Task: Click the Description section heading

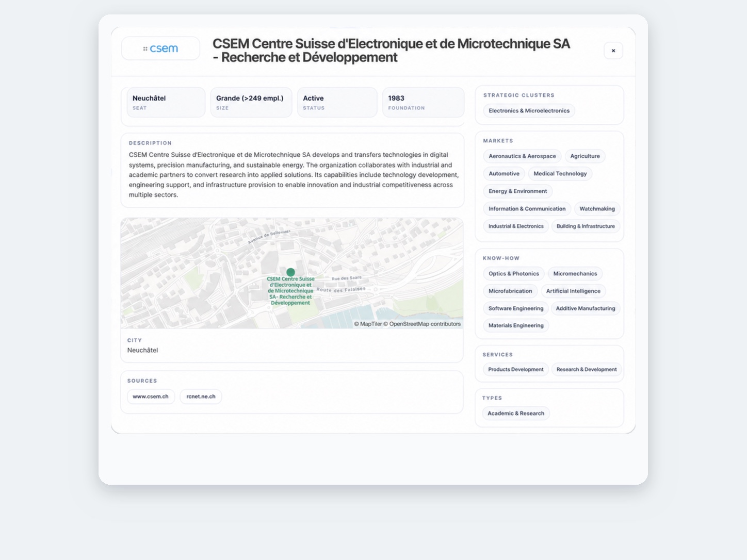Action: (151, 143)
